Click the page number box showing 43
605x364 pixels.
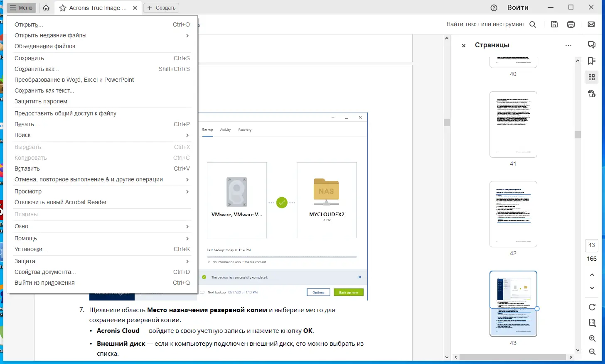592,245
